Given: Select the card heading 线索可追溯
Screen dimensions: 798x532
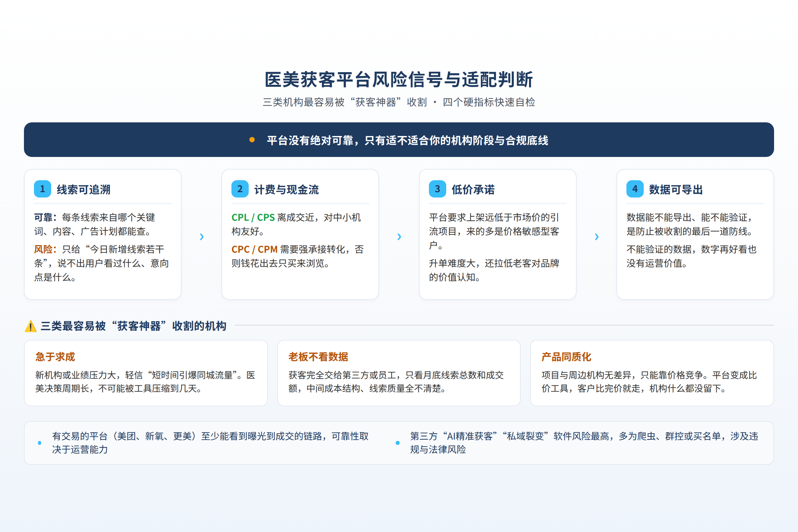Looking at the screenshot, I should [x=83, y=189].
